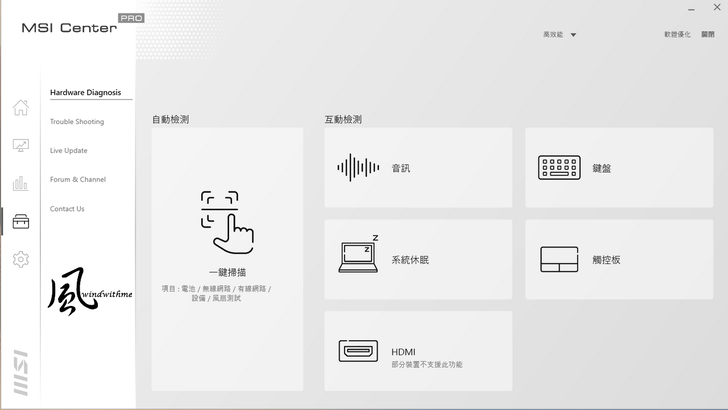Screen dimensions: 728x410
Task: Click the keyboard test icon
Action: 559,168
